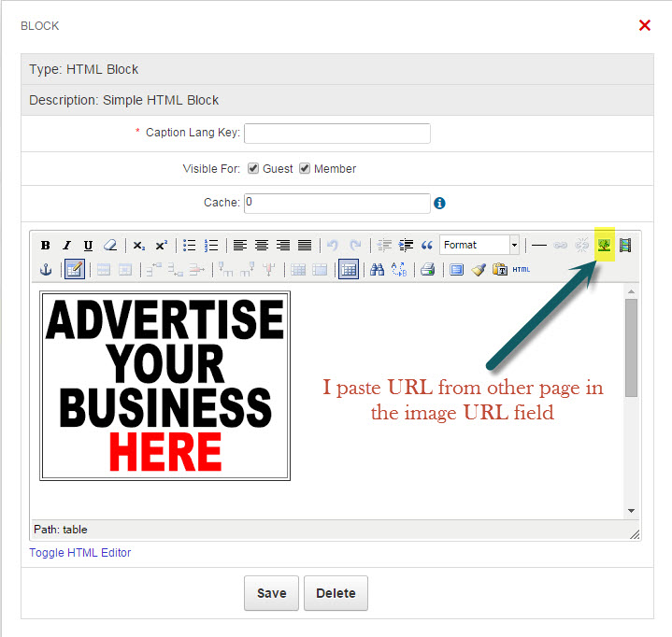Click the merge table cells icon
This screenshot has height=637, width=672.
coord(320,269)
